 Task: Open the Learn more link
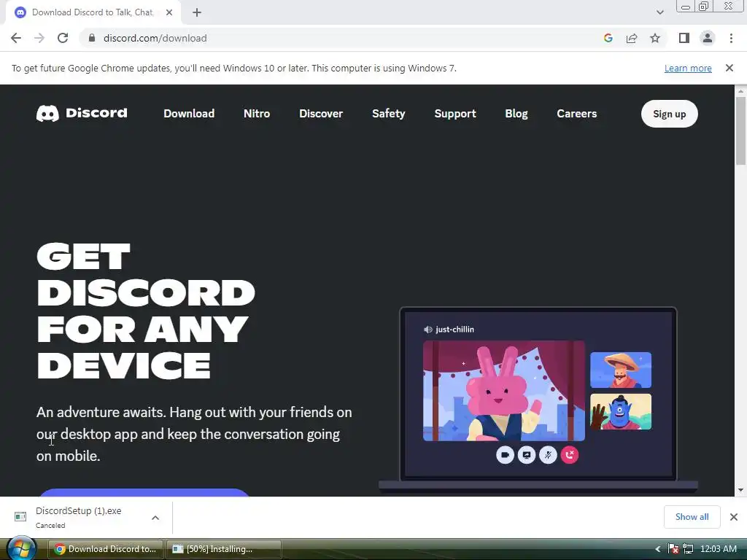pos(688,68)
